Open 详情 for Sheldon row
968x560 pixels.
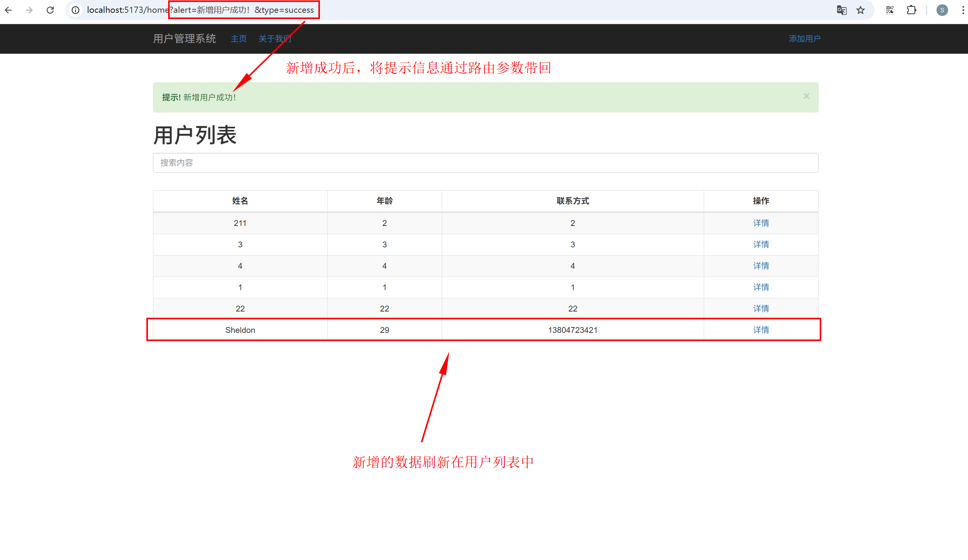pos(761,330)
